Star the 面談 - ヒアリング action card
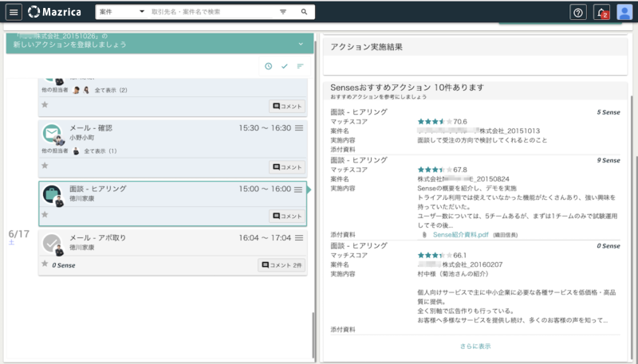Image resolution: width=638 pixels, height=364 pixels. [45, 215]
